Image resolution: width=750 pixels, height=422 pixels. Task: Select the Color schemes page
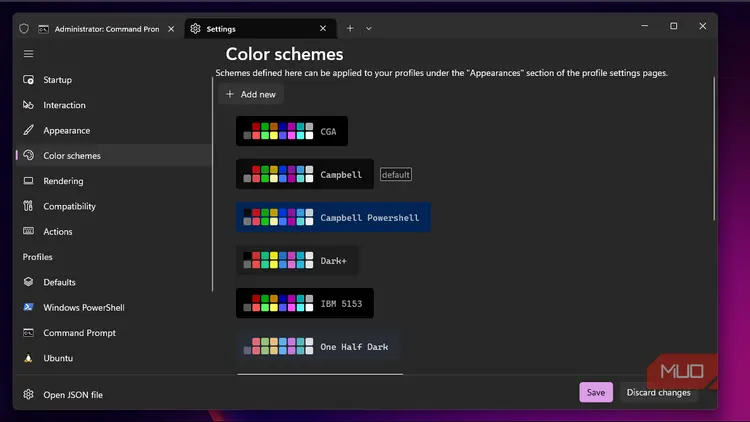(x=114, y=155)
